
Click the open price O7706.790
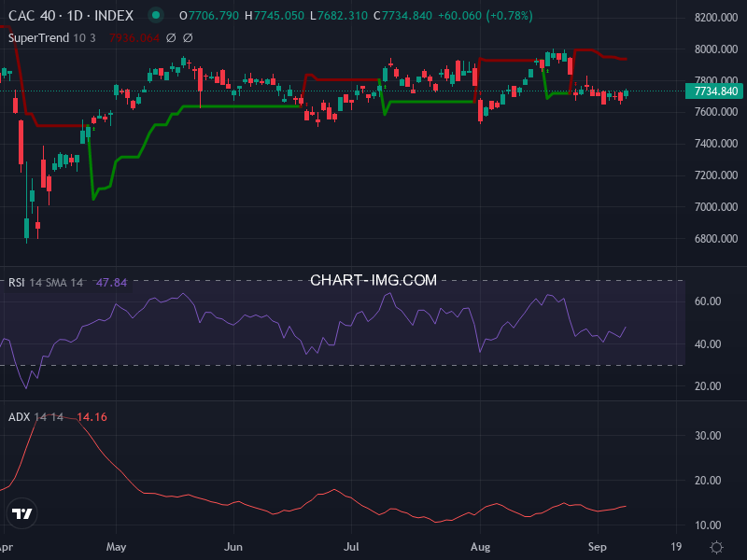tap(209, 16)
